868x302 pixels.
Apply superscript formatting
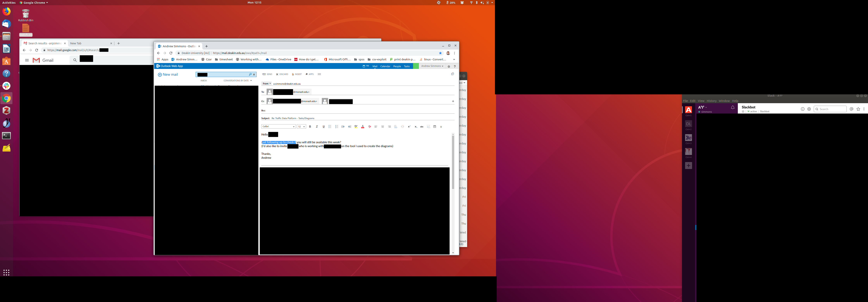(409, 127)
